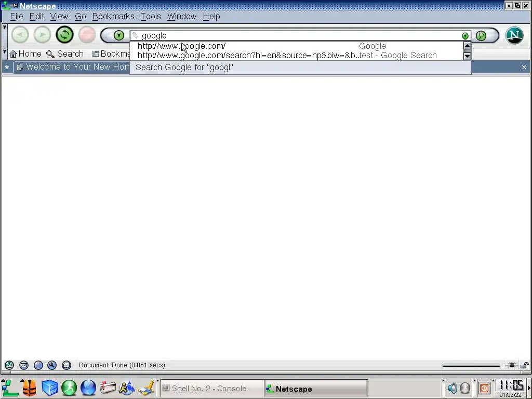Launch the green running man icon in the panel
Image resolution: width=532 pixels, height=399 pixels.
(69, 388)
